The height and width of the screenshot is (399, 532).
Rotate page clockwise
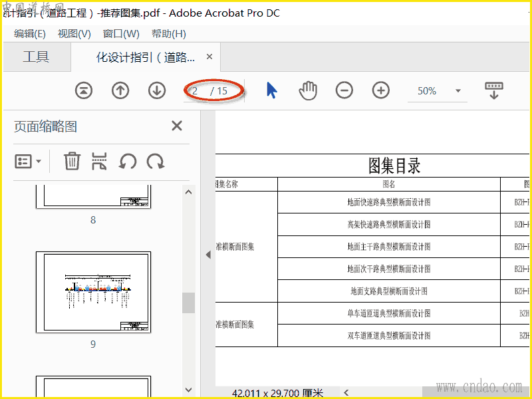(x=156, y=161)
